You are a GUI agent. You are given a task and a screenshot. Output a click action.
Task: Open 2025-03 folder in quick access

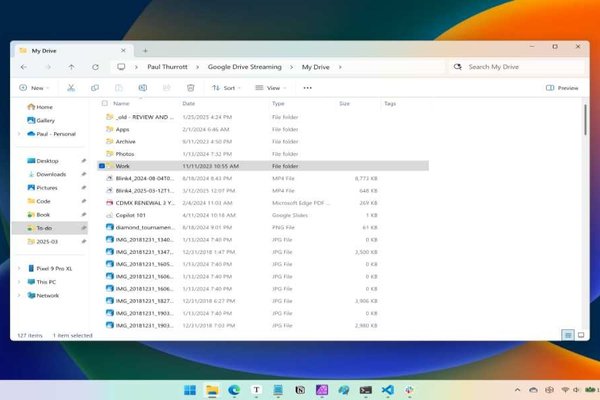[x=42, y=242]
